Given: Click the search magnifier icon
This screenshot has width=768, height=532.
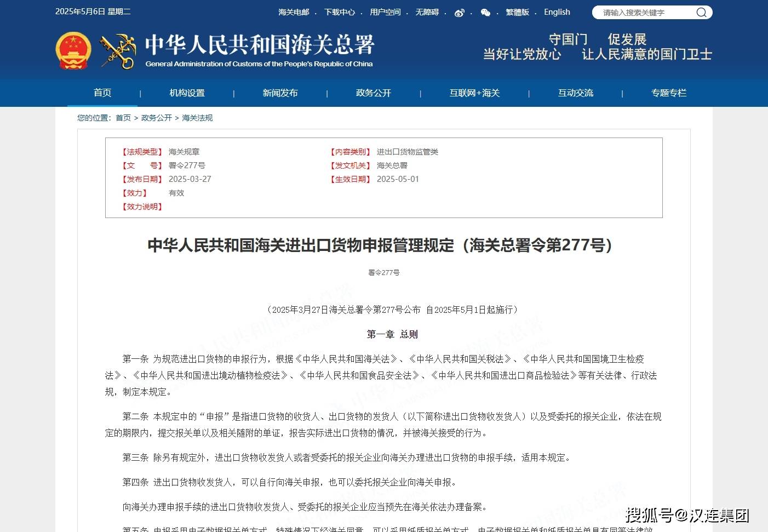Looking at the screenshot, I should tap(701, 13).
